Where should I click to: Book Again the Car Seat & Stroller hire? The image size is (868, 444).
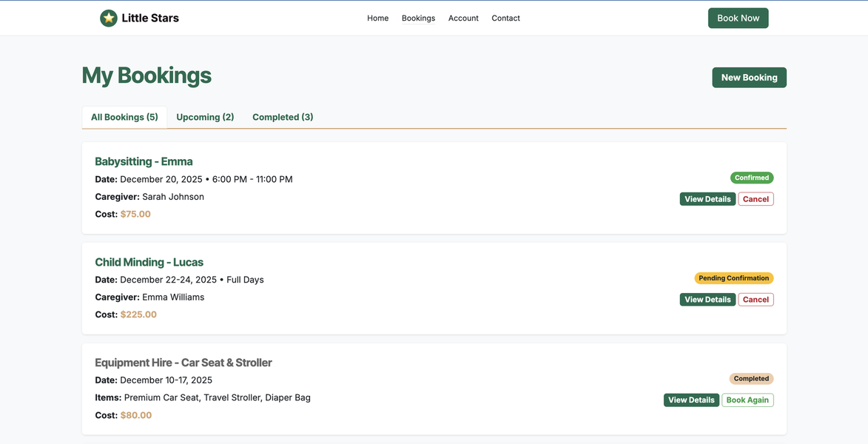pos(747,400)
